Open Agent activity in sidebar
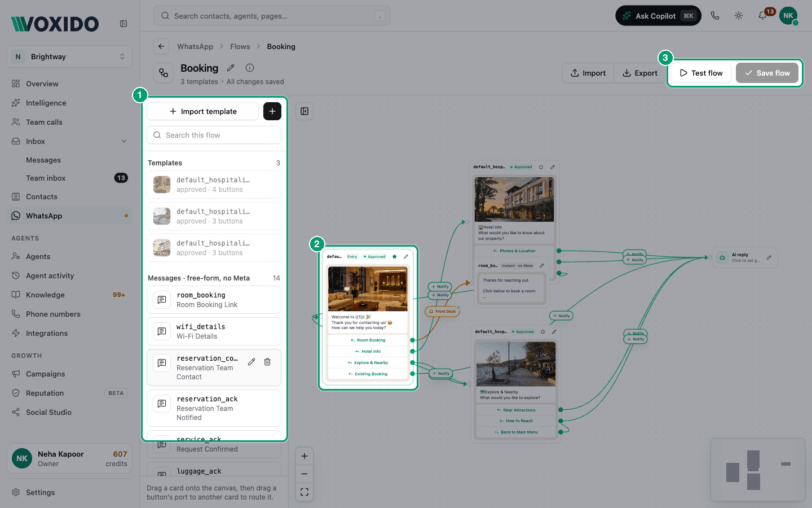The width and height of the screenshot is (812, 508). click(x=70, y=275)
